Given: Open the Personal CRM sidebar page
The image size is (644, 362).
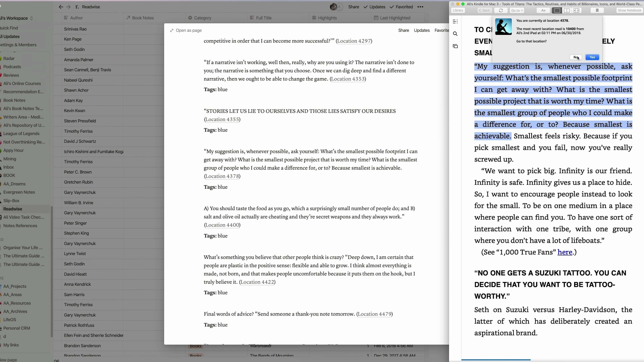Looking at the screenshot, I should click(x=16, y=328).
